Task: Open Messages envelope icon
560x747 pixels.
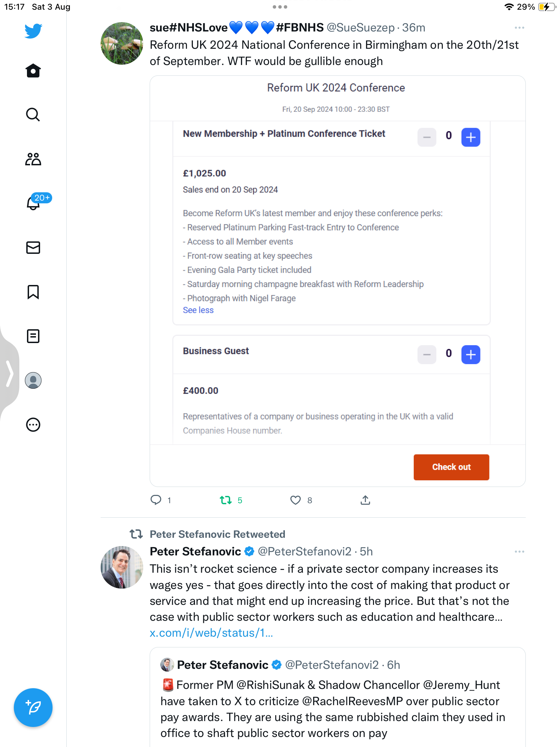Action: pos(33,248)
